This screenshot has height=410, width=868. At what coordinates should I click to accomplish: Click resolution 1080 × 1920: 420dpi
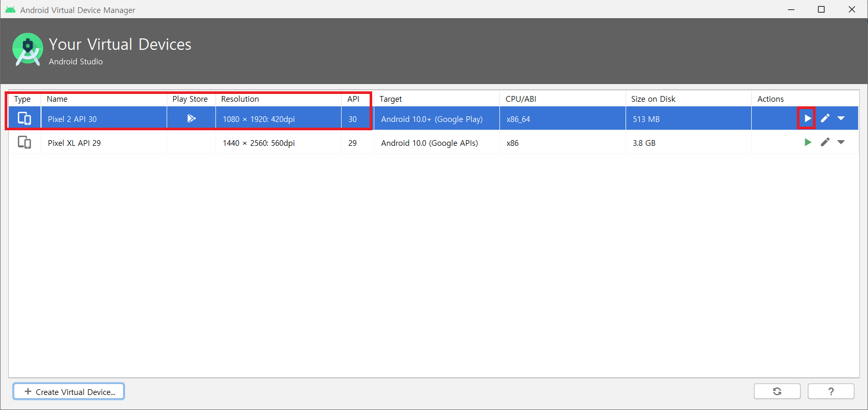click(259, 119)
